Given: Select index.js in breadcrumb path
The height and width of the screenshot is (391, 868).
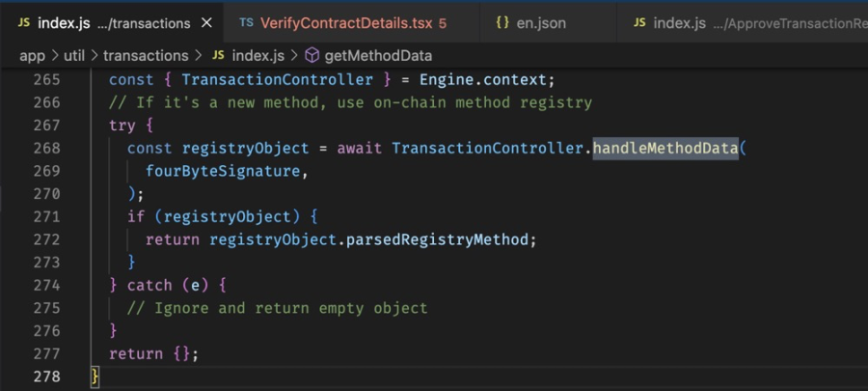Looking at the screenshot, I should [x=258, y=56].
